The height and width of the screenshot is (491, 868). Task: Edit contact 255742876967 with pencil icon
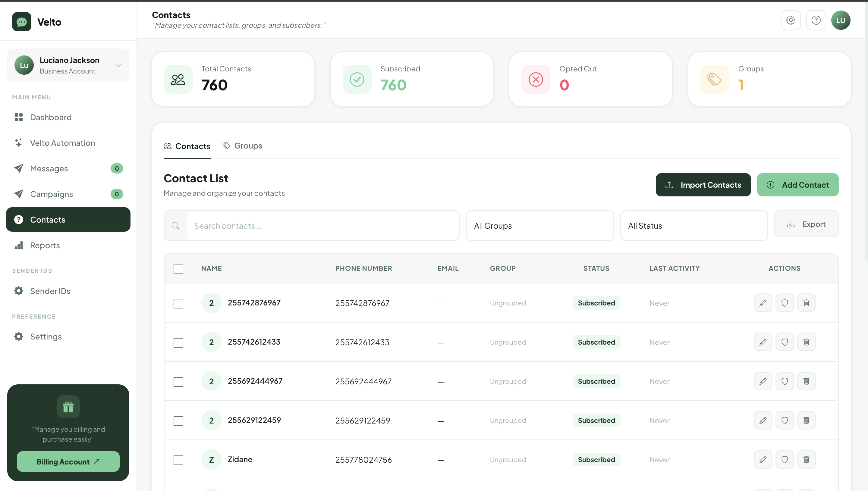pyautogui.click(x=763, y=303)
